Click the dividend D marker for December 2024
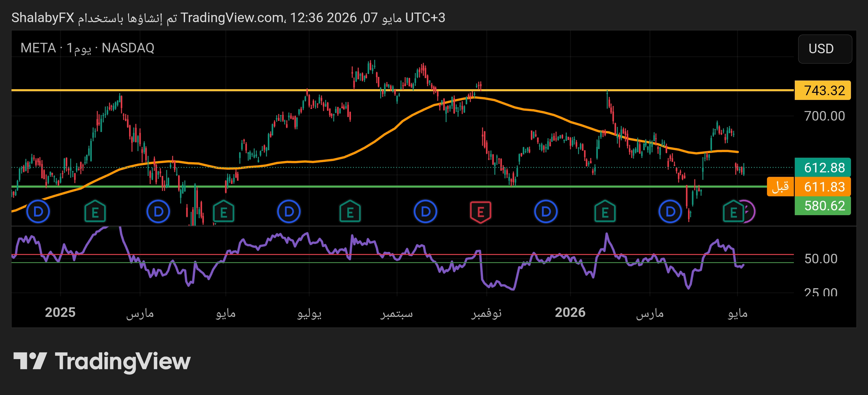Image resolution: width=868 pixels, height=395 pixels. tap(38, 212)
